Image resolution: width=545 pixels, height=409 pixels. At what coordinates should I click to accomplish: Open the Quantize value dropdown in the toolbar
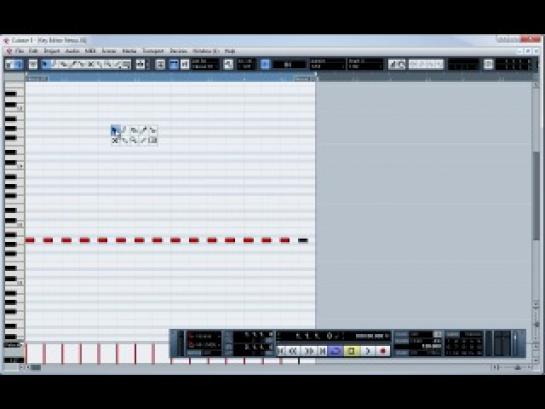pyautogui.click(x=327, y=64)
